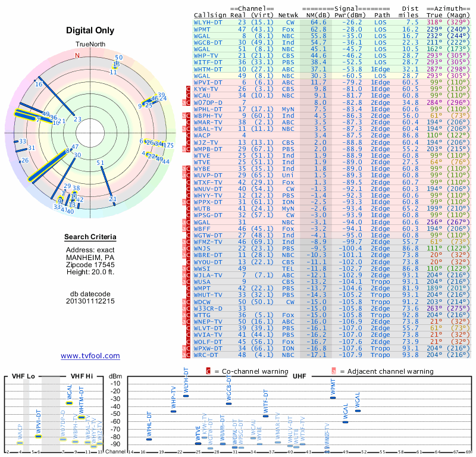Viewport: 476px width, 457px height.
Task: Click co-channel warning icon on KYW-TV row
Action: (x=188, y=89)
